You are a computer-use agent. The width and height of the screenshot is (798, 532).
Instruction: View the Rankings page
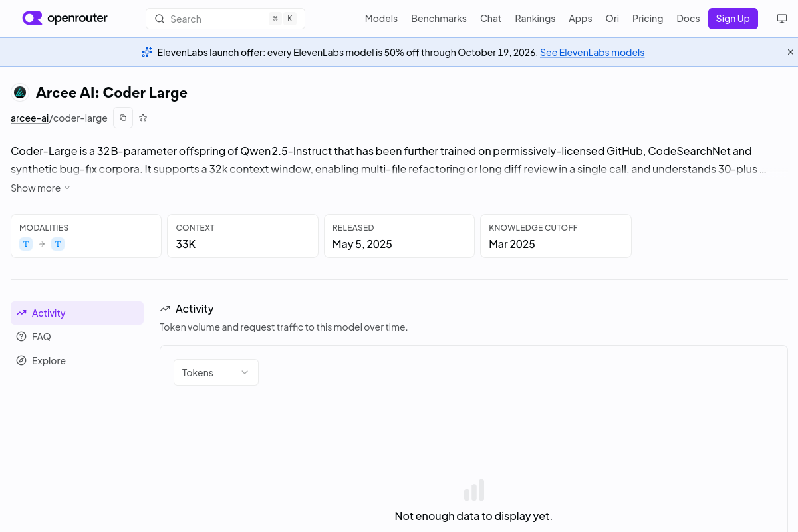pyautogui.click(x=535, y=19)
